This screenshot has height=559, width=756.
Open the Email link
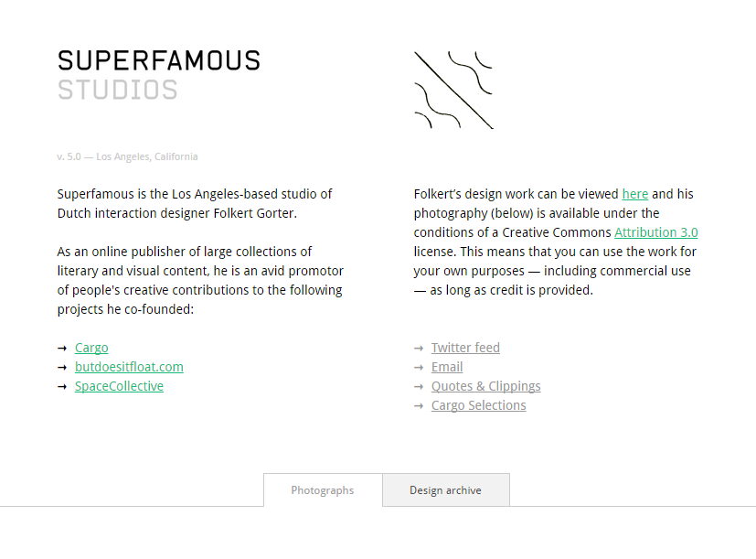(x=447, y=367)
